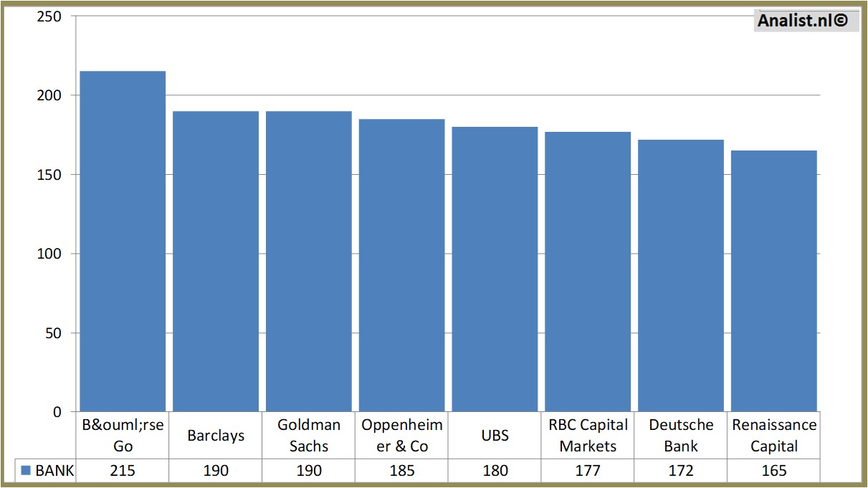
Task: Click the RBC Capital Markets bar
Action: (x=588, y=272)
